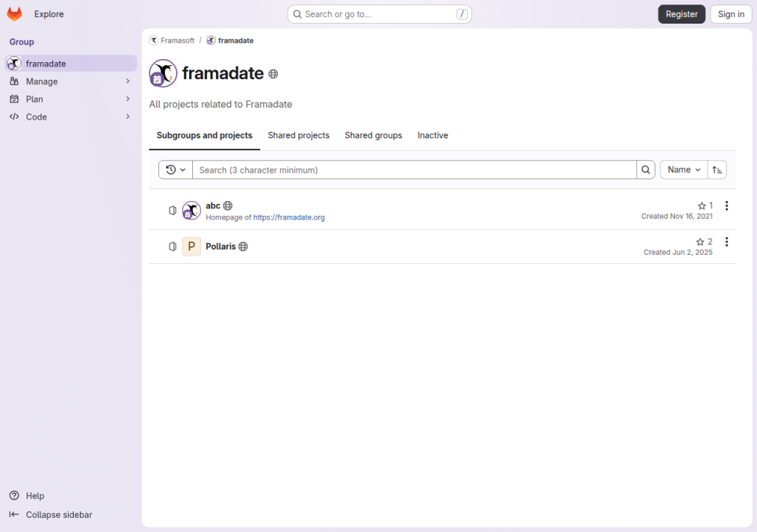Click 'Created Nov 16, 2021' text
This screenshot has width=757, height=532.
pyautogui.click(x=677, y=216)
